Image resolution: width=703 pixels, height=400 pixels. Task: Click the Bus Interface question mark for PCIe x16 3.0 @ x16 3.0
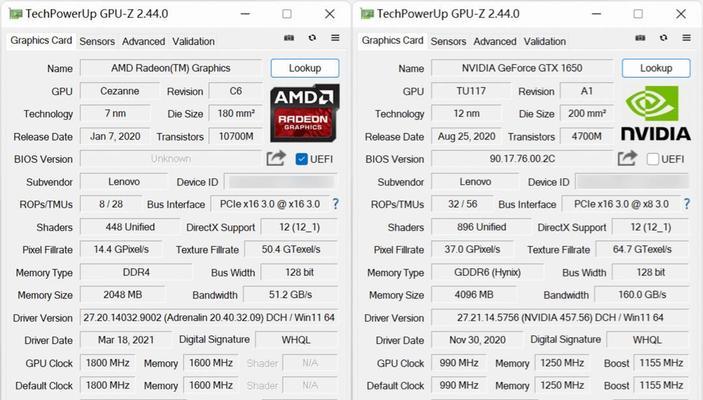336,204
